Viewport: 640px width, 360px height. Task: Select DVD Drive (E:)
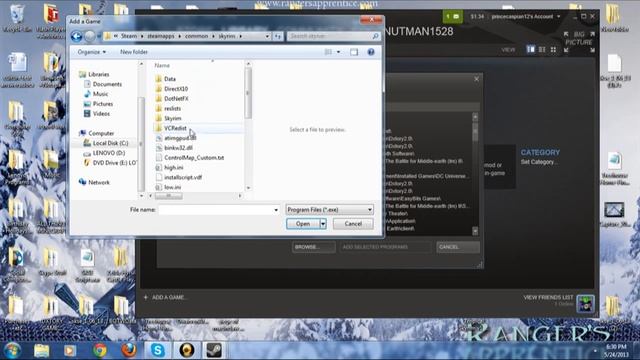pos(110,162)
